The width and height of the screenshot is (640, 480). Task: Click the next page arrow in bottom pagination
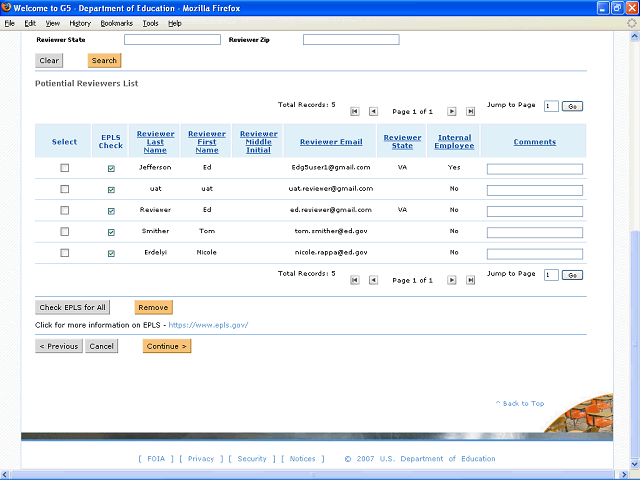pyautogui.click(x=452, y=280)
